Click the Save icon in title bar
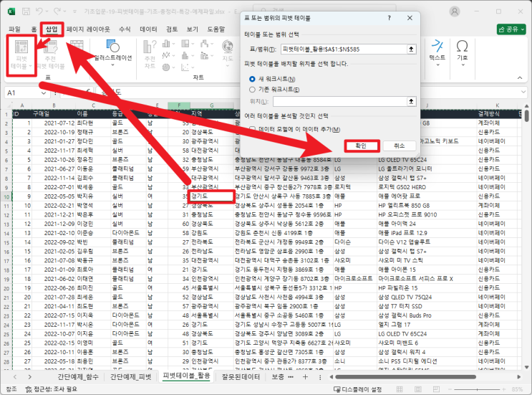The height and width of the screenshot is (395, 532). coord(26,11)
